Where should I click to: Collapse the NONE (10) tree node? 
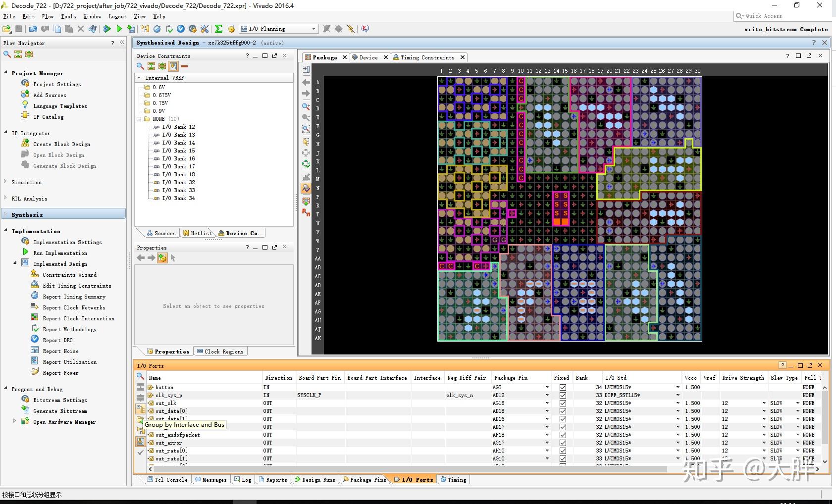[x=139, y=119]
